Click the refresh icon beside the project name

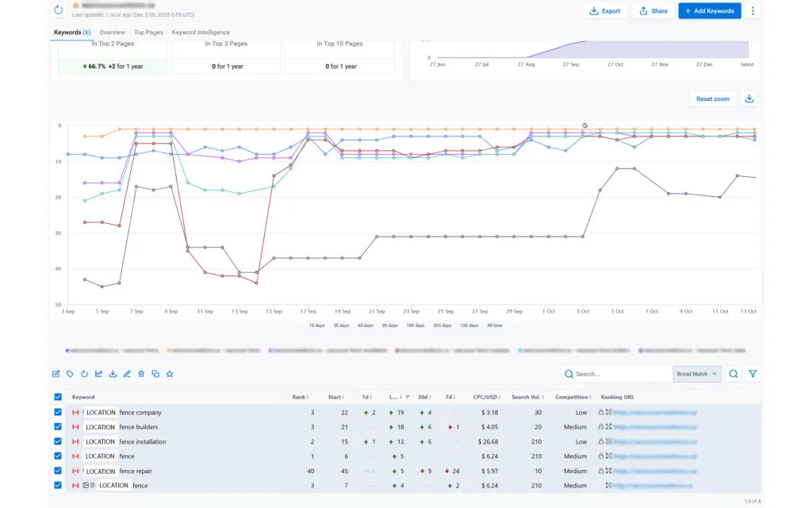pos(58,10)
